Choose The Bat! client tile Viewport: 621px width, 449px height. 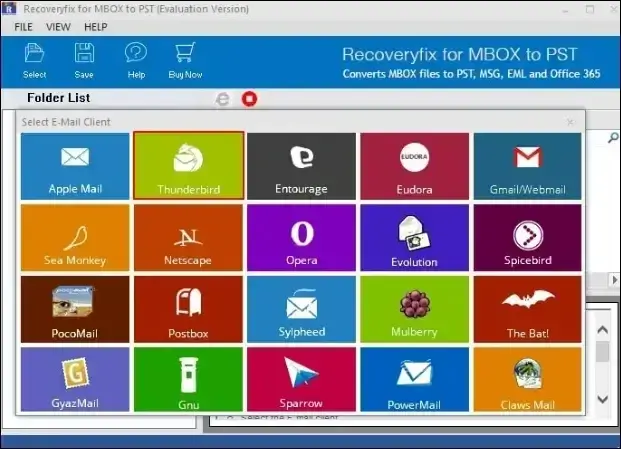(528, 309)
